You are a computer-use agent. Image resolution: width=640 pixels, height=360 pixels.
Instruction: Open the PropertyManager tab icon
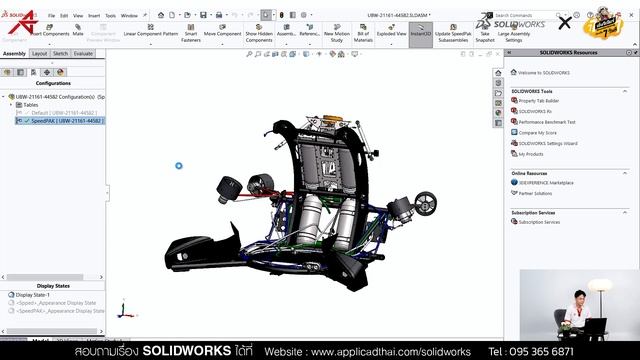point(20,72)
